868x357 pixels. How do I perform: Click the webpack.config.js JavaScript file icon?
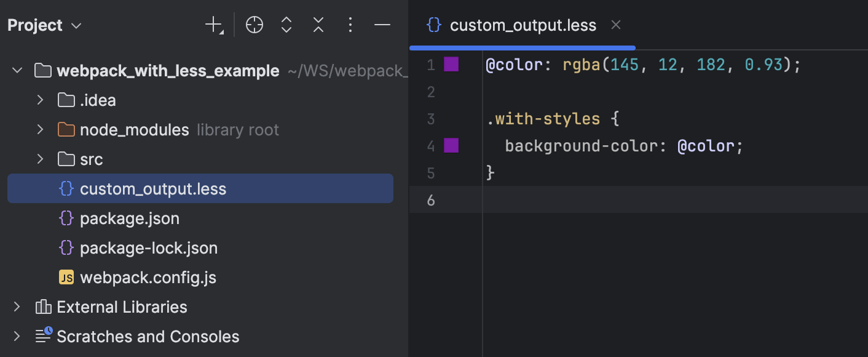pos(66,277)
